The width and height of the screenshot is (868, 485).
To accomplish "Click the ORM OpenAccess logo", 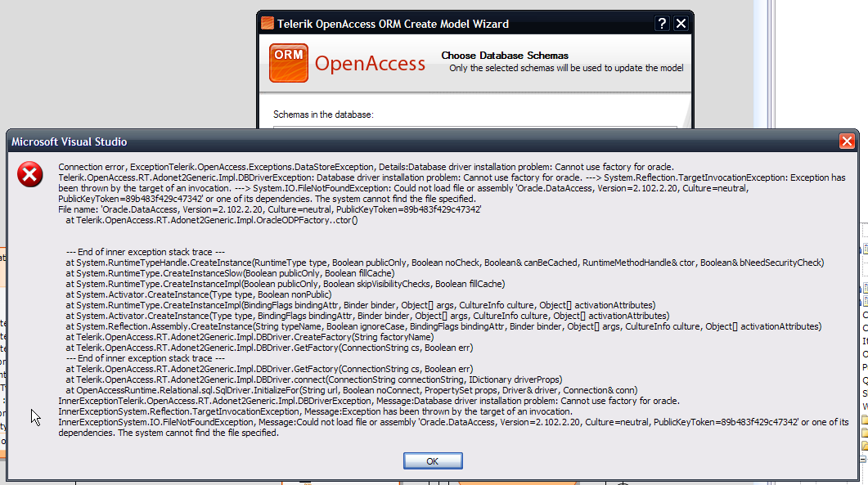I will (347, 63).
